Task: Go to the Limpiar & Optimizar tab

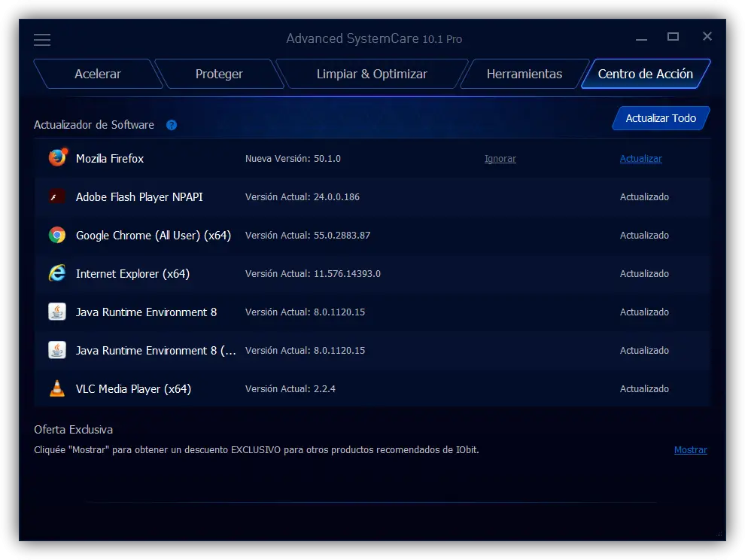Action: coord(372,74)
